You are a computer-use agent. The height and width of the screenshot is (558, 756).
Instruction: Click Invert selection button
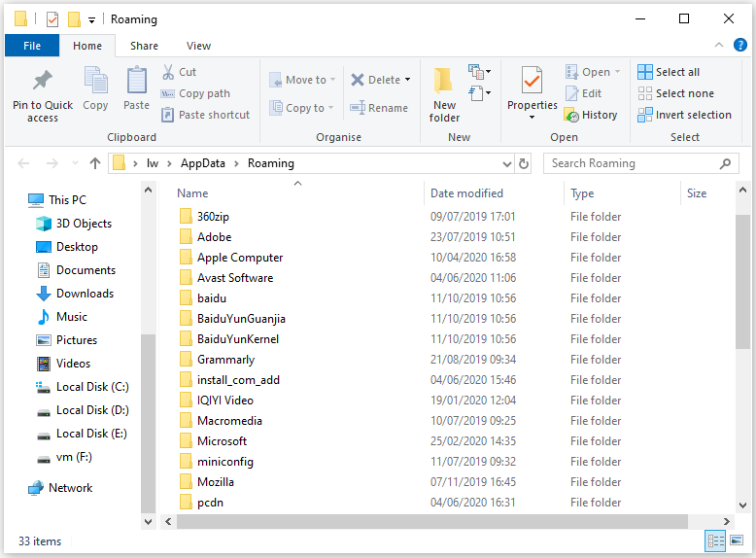[684, 115]
